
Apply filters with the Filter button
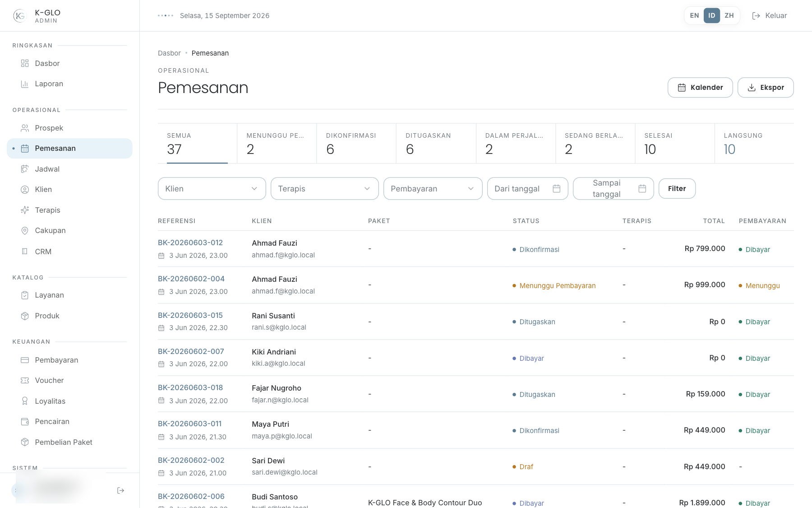tap(677, 188)
